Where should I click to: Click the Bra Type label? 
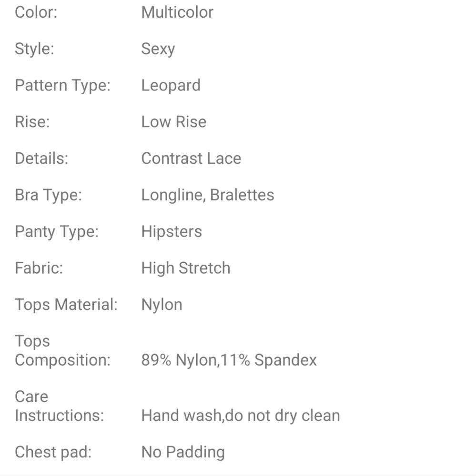[48, 195]
